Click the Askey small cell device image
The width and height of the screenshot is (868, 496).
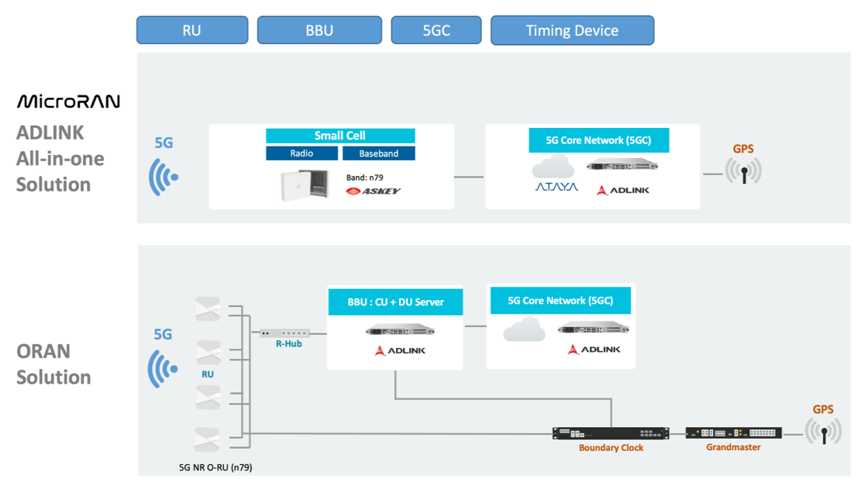305,185
